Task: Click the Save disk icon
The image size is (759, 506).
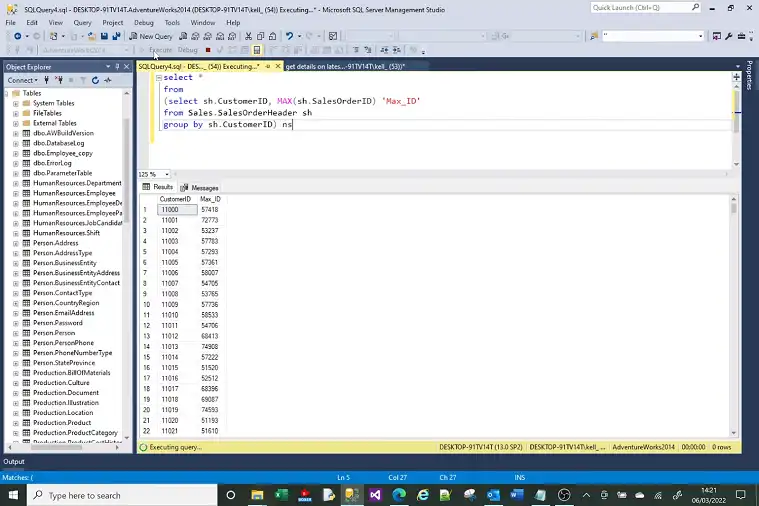Action: (x=104, y=36)
